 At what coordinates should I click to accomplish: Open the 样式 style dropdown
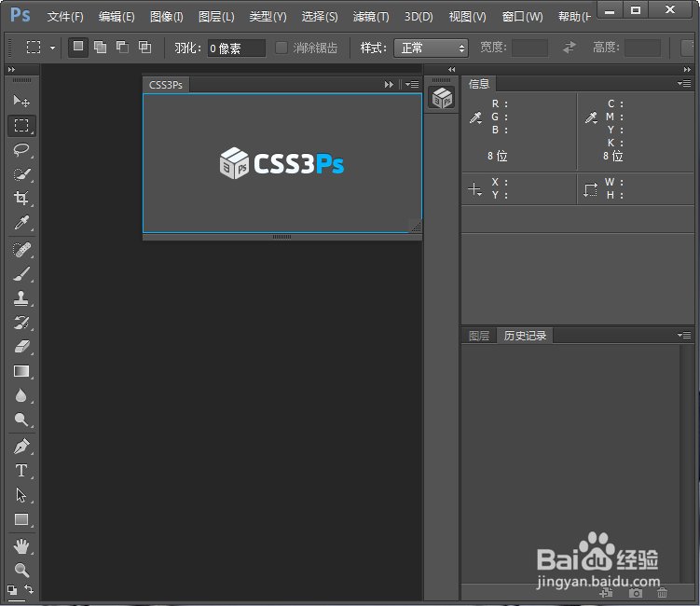click(431, 48)
